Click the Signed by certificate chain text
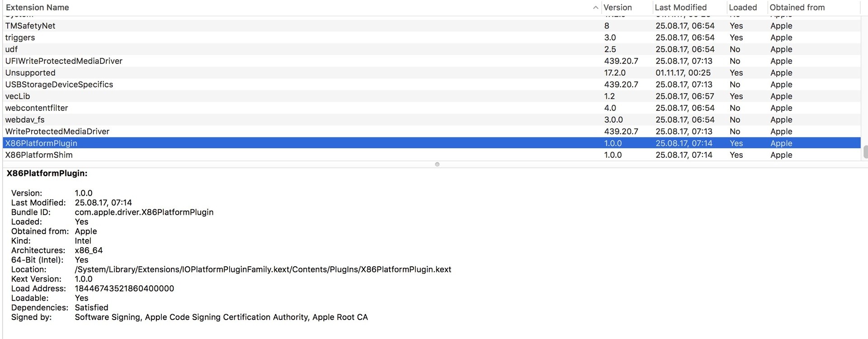Viewport: 868px width, 339px height. click(222, 317)
